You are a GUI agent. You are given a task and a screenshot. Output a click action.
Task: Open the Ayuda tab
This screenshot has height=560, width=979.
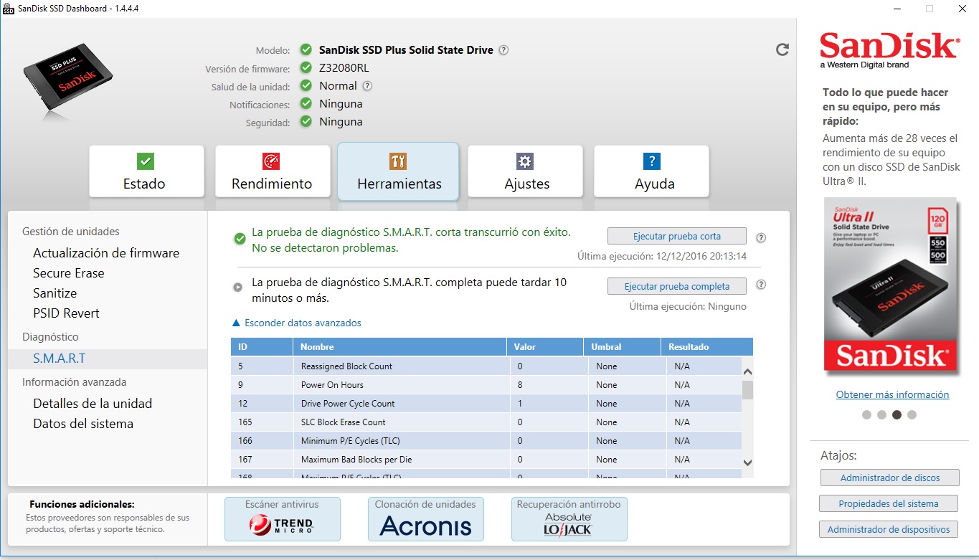651,171
